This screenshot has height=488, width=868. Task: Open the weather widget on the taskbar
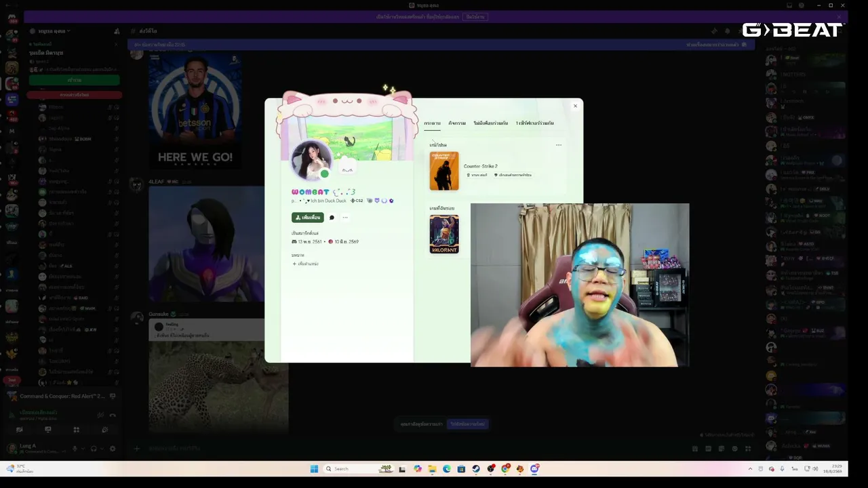pyautogui.click(x=19, y=469)
